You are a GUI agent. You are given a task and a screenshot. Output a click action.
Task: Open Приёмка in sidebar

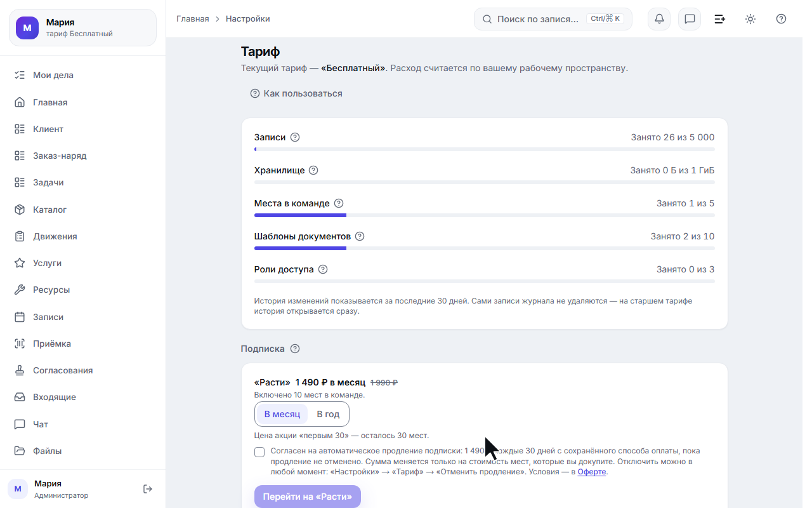[82, 344]
